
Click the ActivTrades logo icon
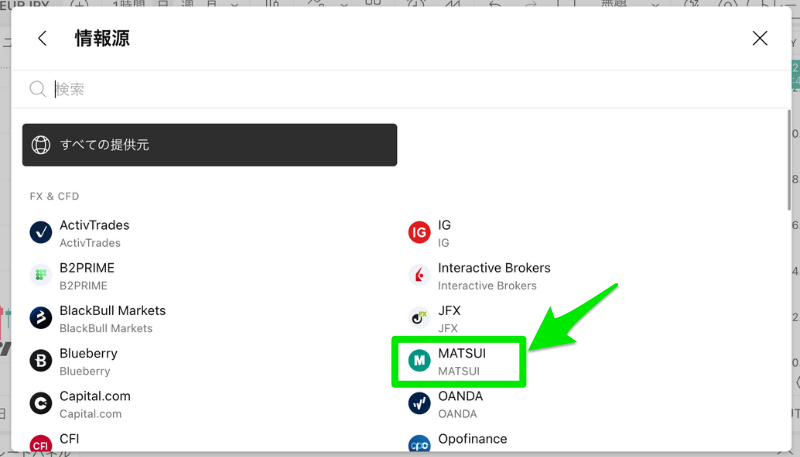pyautogui.click(x=41, y=233)
